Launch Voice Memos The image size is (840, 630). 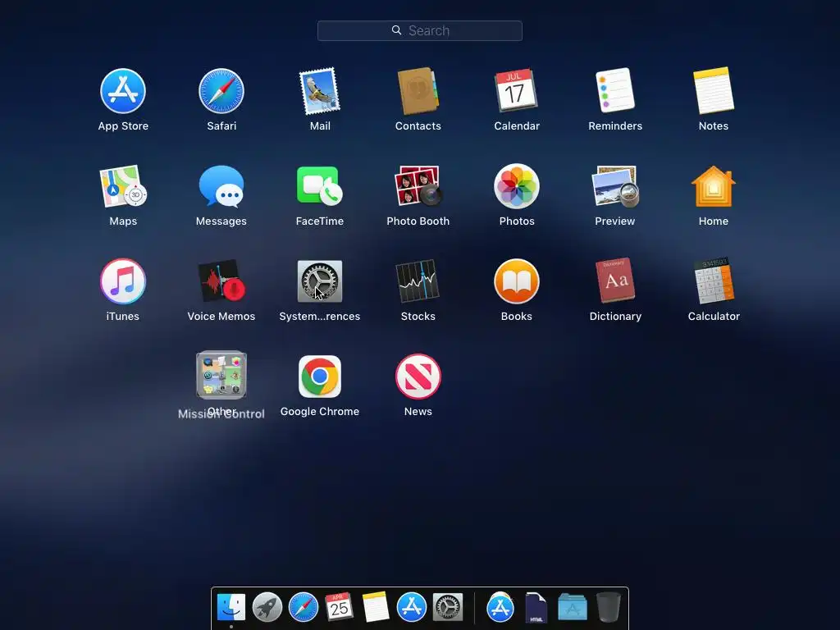(221, 281)
